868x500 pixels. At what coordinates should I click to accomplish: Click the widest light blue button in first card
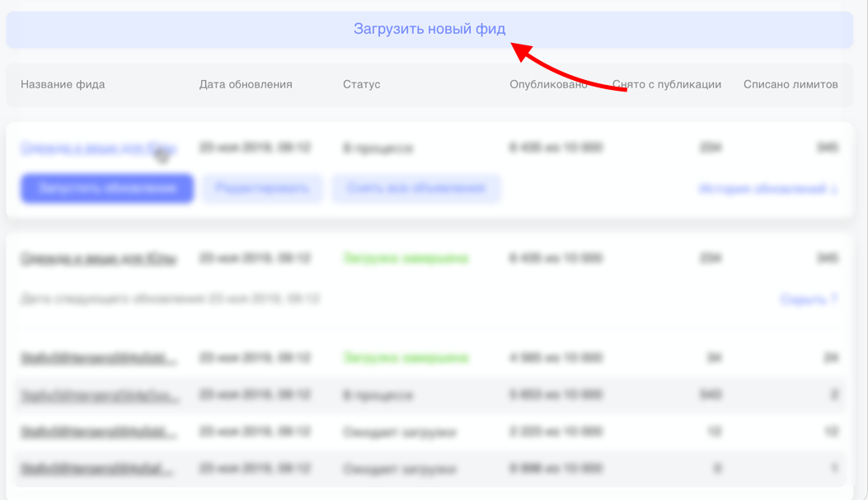(x=416, y=188)
